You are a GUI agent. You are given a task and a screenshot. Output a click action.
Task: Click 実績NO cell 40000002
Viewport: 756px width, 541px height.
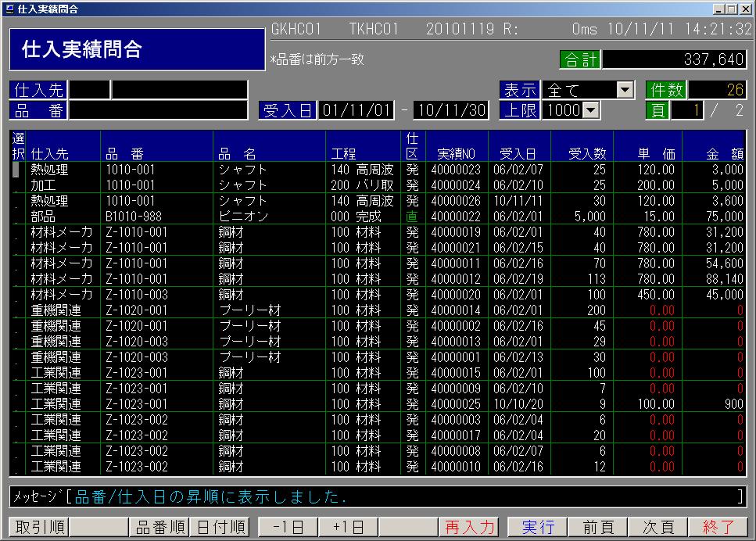(x=456, y=326)
